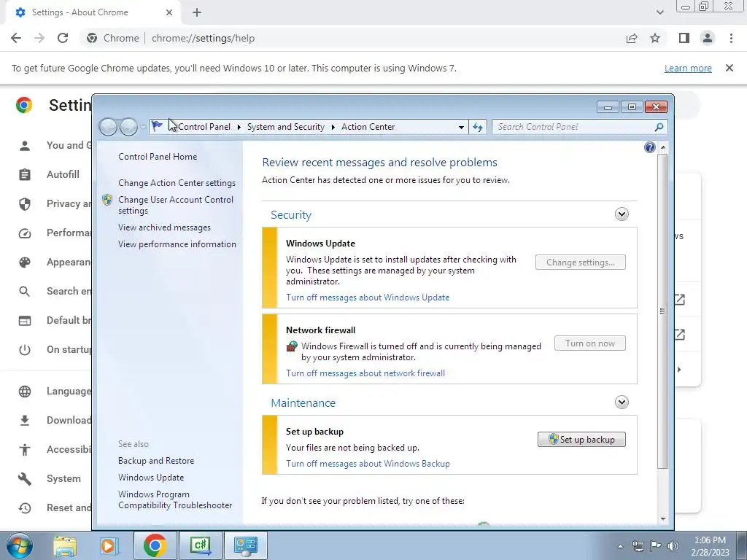Open Chrome three-dot menu

(x=731, y=38)
